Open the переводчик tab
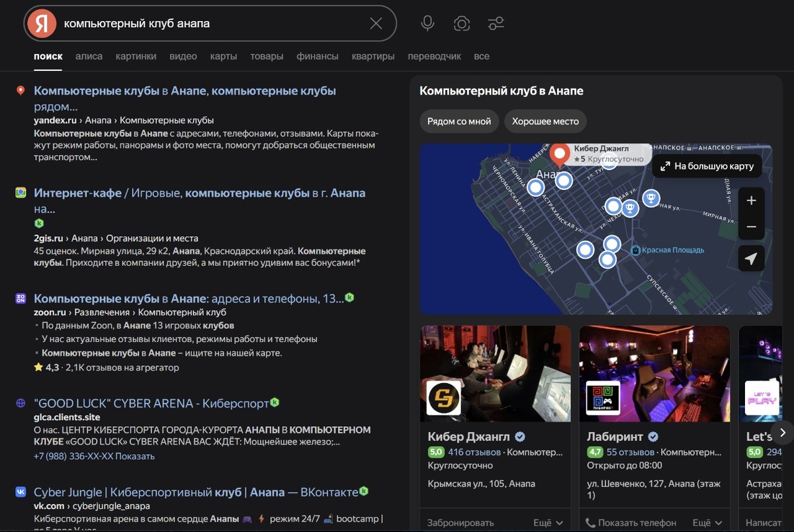This screenshot has height=532, width=794. click(434, 56)
